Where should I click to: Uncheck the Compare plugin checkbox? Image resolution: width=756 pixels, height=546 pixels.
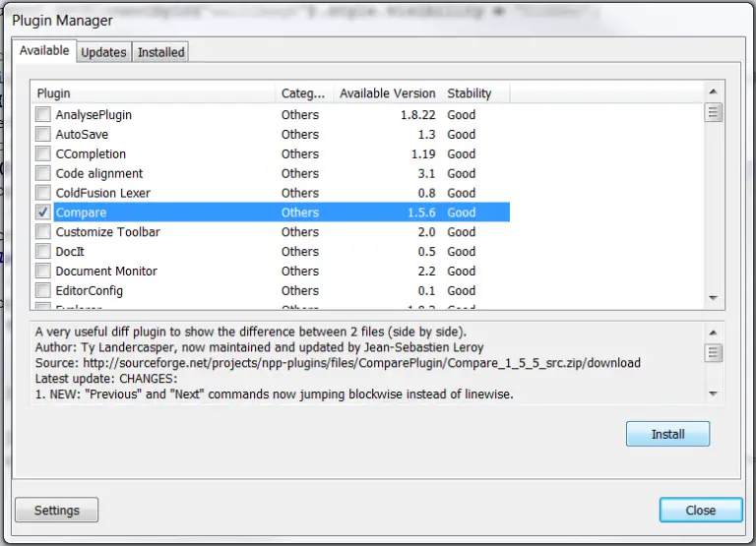(x=43, y=212)
